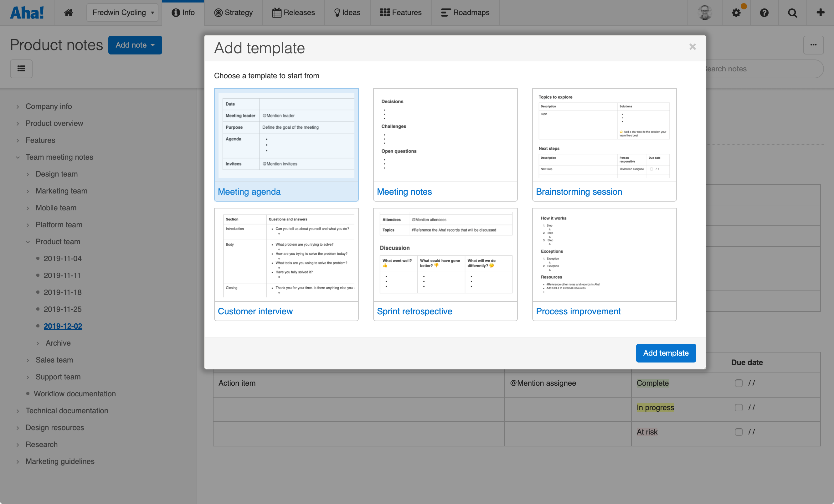Select the Meeting notes template link
Screen dimensions: 834x504
404,192
